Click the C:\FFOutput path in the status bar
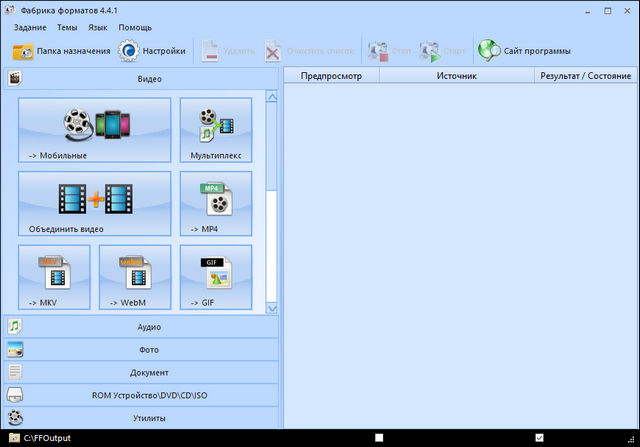Screen dimensions: 640x447 pyautogui.click(x=46, y=438)
